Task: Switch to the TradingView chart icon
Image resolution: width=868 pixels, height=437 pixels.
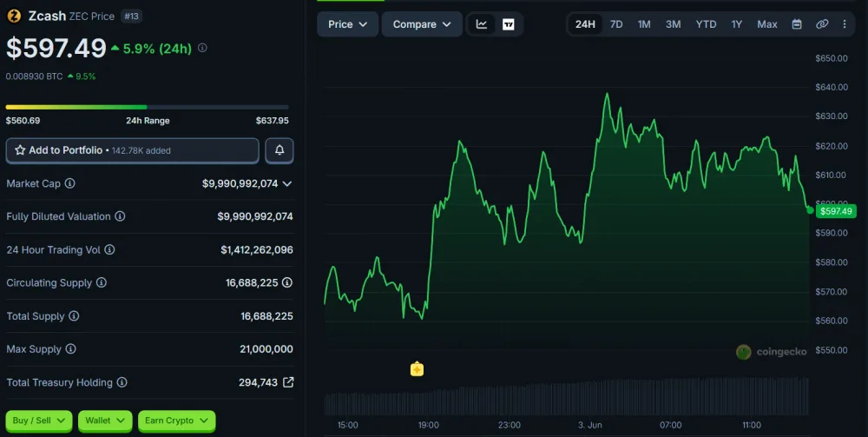Action: 508,24
